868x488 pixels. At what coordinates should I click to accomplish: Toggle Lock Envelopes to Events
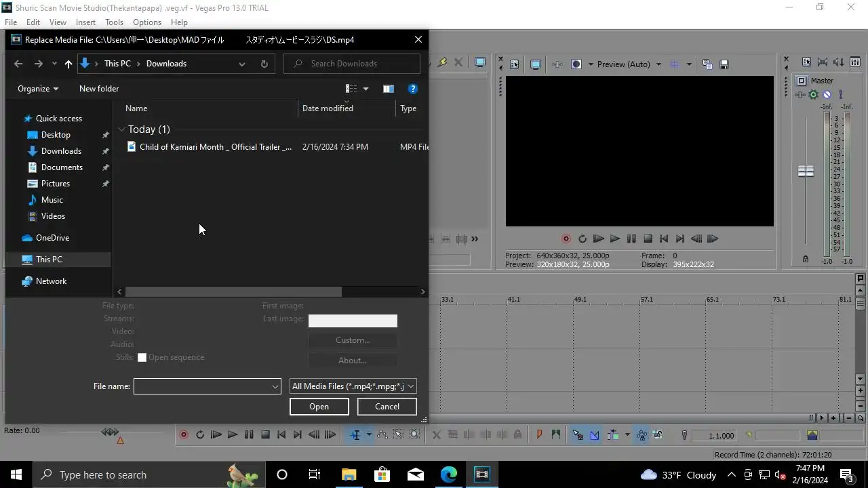(641, 435)
